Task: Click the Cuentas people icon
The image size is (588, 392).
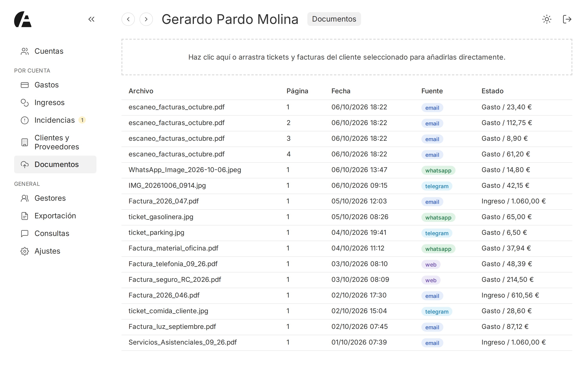Action: click(x=25, y=51)
